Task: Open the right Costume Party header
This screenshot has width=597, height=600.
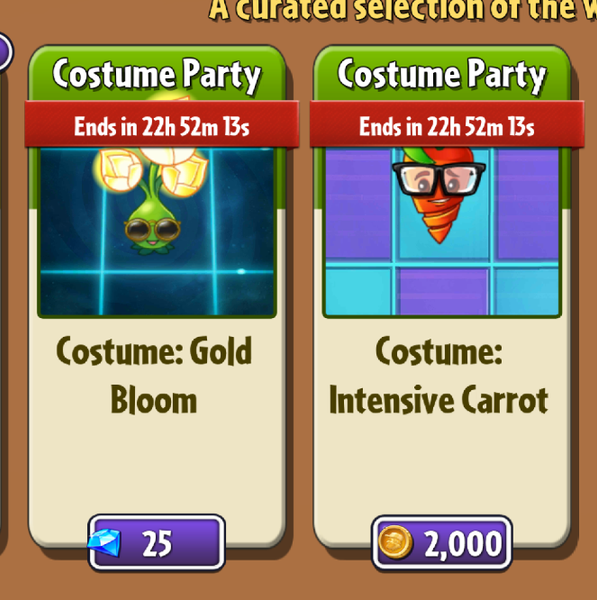Action: coord(442,74)
